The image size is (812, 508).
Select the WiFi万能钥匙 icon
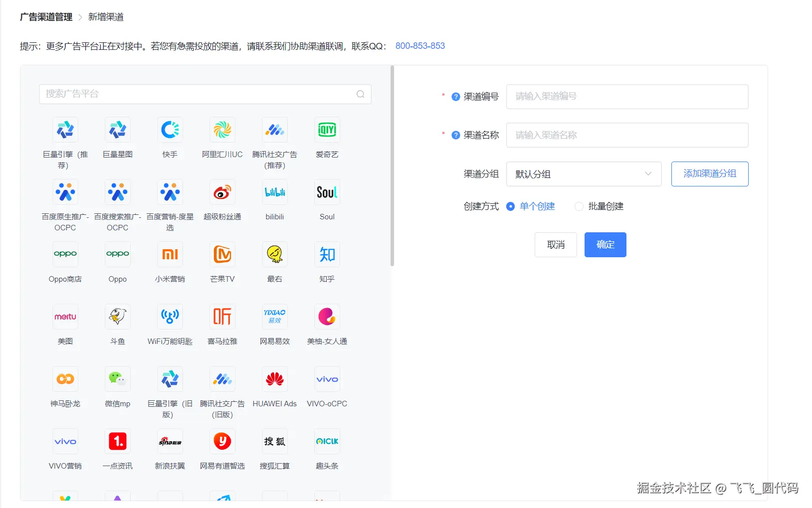click(170, 317)
